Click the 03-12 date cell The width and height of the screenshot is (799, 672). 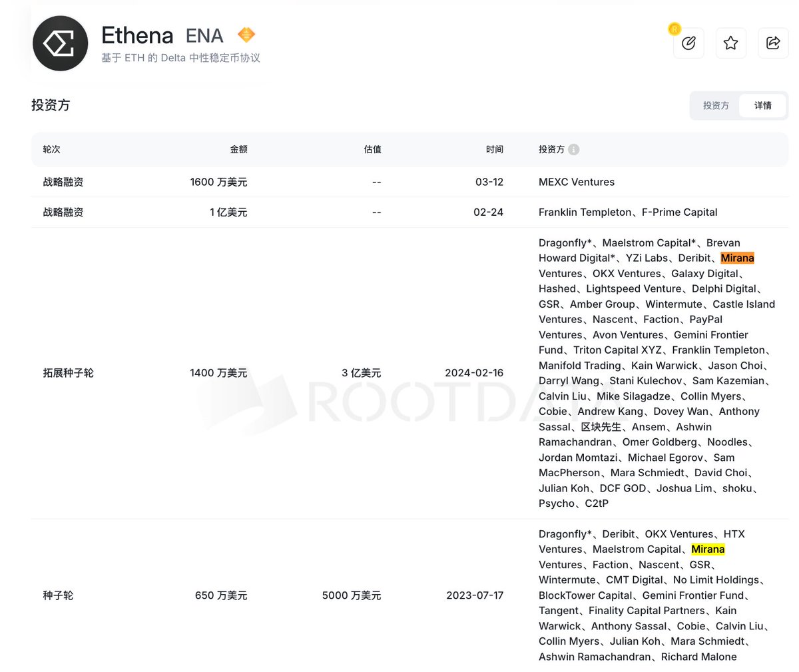tap(489, 182)
